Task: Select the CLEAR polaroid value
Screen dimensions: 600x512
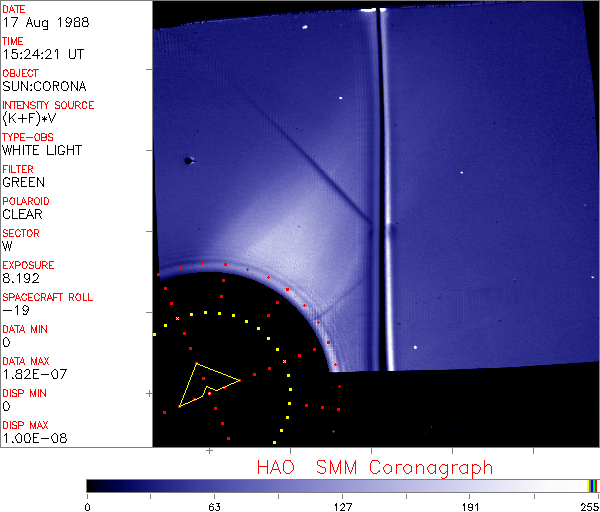Action: click(22, 214)
